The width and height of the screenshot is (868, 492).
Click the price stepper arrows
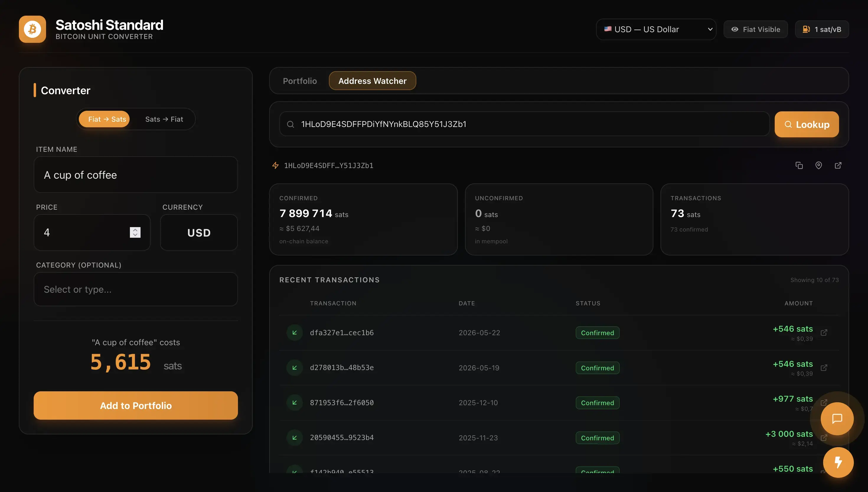(x=135, y=232)
